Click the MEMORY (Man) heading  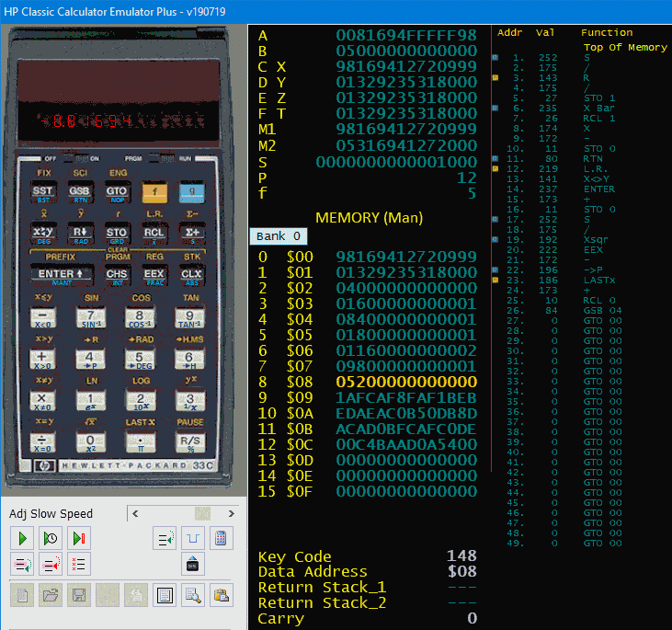click(x=369, y=218)
